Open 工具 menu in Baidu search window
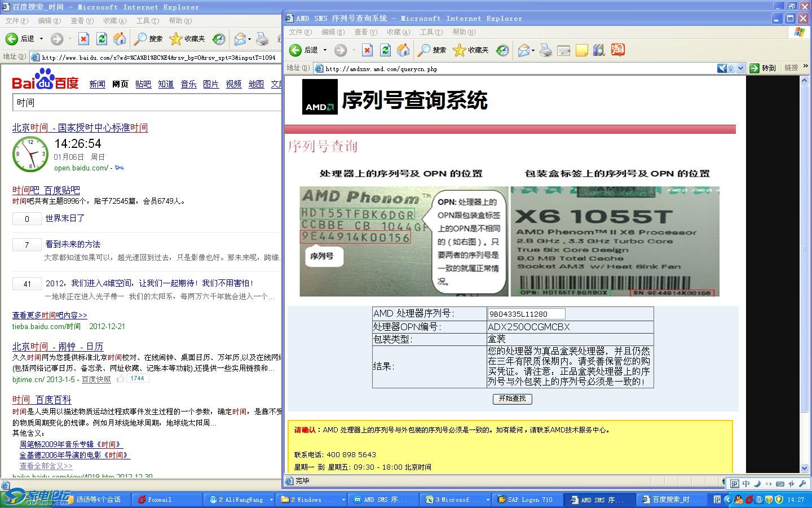The width and height of the screenshot is (812, 508). [147, 21]
